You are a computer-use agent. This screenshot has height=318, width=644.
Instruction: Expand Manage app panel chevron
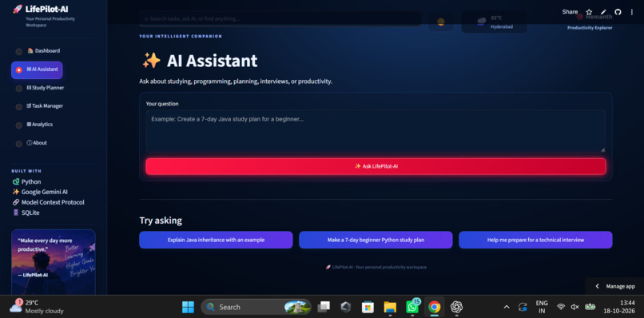[597, 286]
